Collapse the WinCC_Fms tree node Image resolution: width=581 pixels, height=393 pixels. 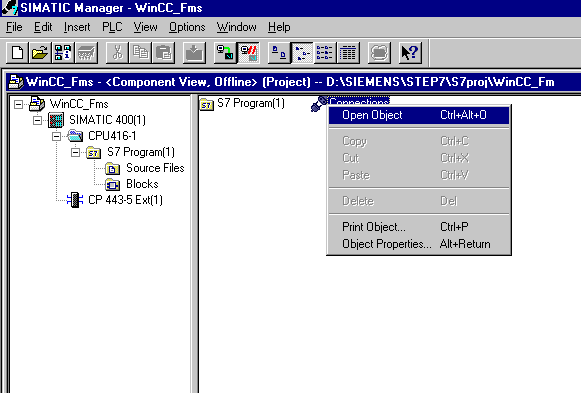tap(18, 104)
